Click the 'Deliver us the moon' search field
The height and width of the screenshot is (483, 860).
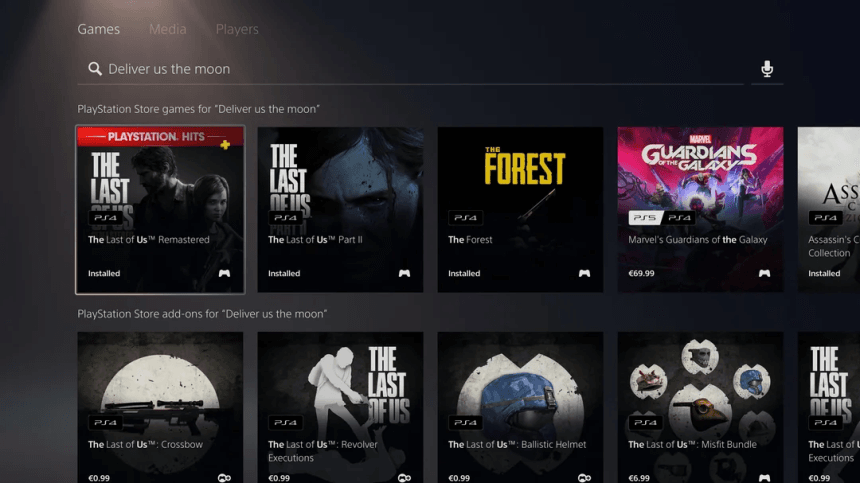click(x=410, y=69)
